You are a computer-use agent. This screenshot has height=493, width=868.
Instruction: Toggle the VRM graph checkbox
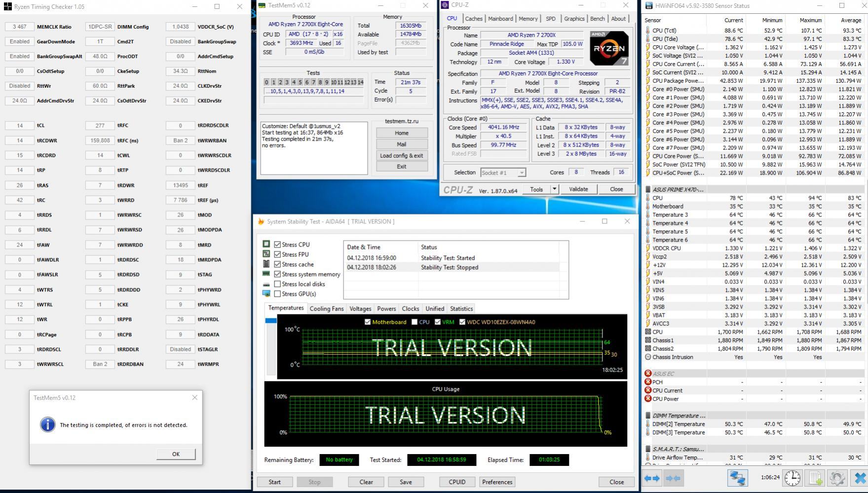pos(438,322)
